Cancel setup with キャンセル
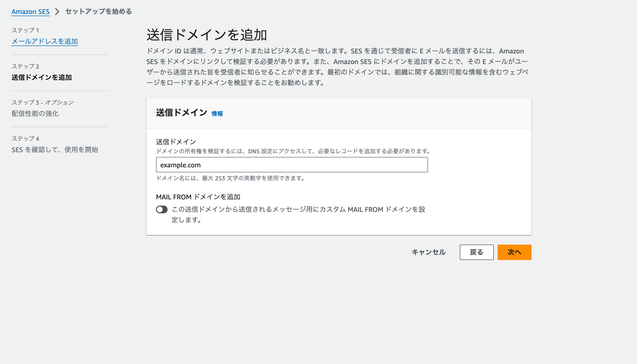 (429, 252)
